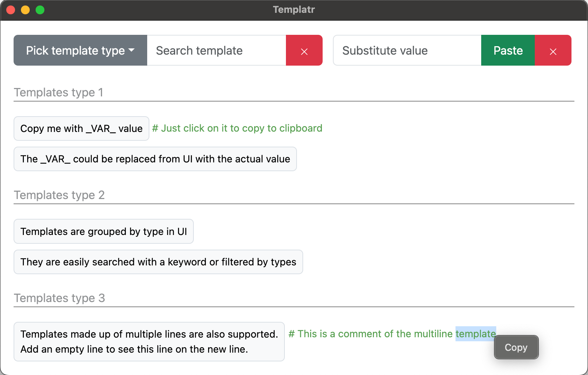Click the multiline template comment text
Viewport: 588px width, 375px height.
(x=392, y=334)
